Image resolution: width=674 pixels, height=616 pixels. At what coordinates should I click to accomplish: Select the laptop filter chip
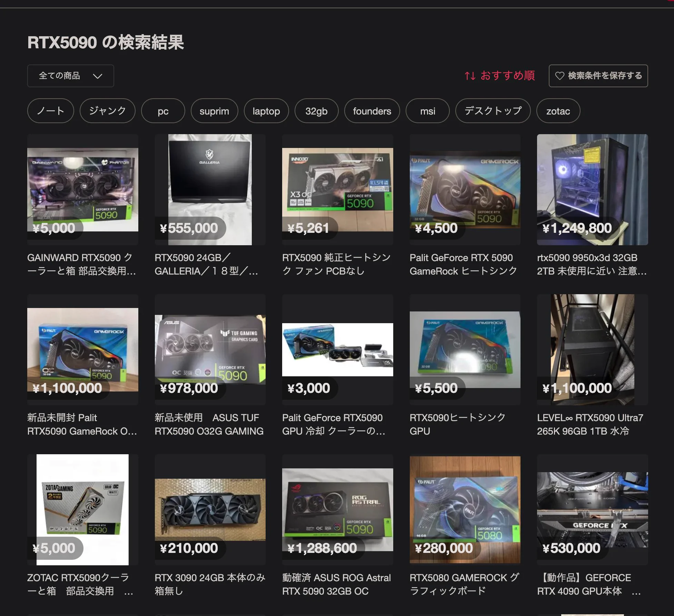266,111
